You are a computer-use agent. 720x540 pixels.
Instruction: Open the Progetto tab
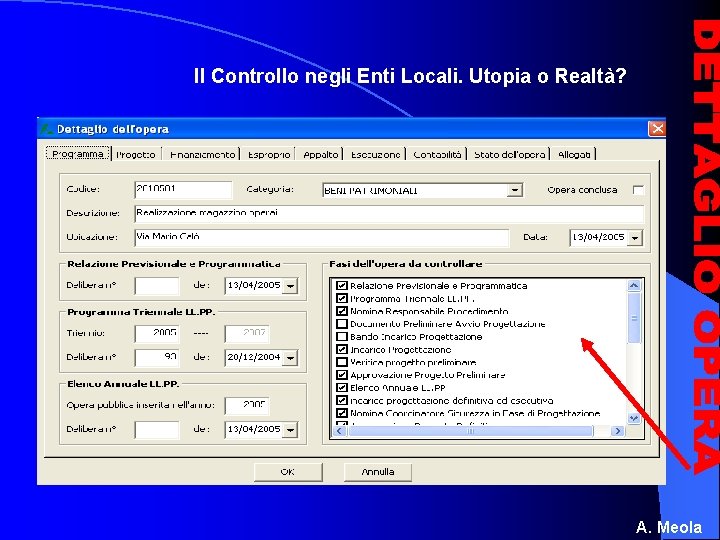[x=136, y=155]
